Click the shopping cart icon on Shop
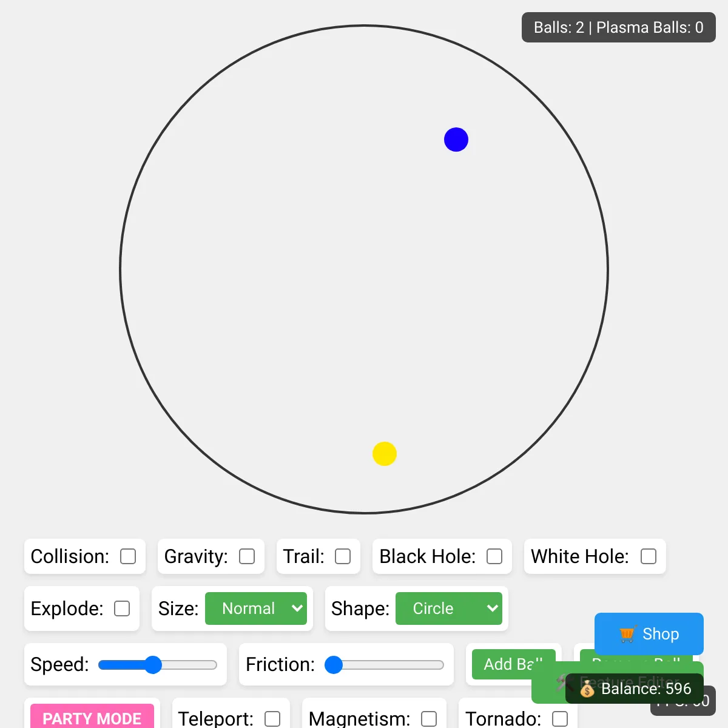 628,634
